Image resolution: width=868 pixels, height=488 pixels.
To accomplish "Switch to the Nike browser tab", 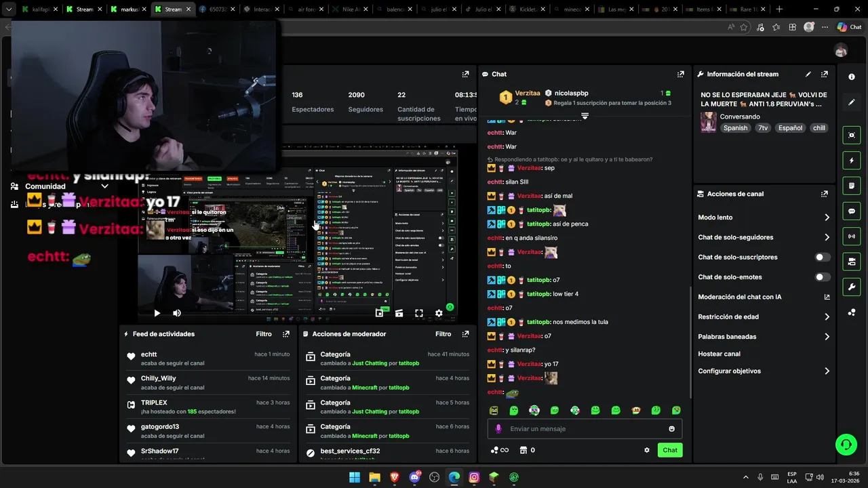I will pos(350,9).
